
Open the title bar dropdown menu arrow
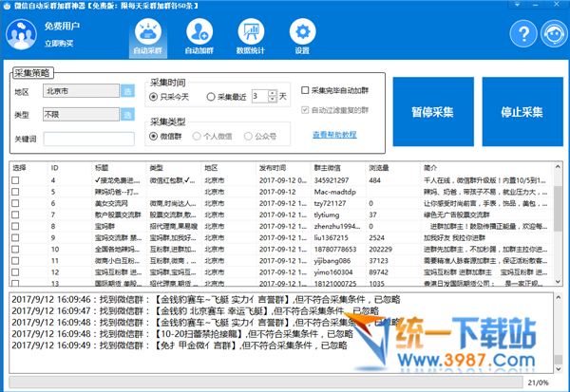tap(517, 5)
